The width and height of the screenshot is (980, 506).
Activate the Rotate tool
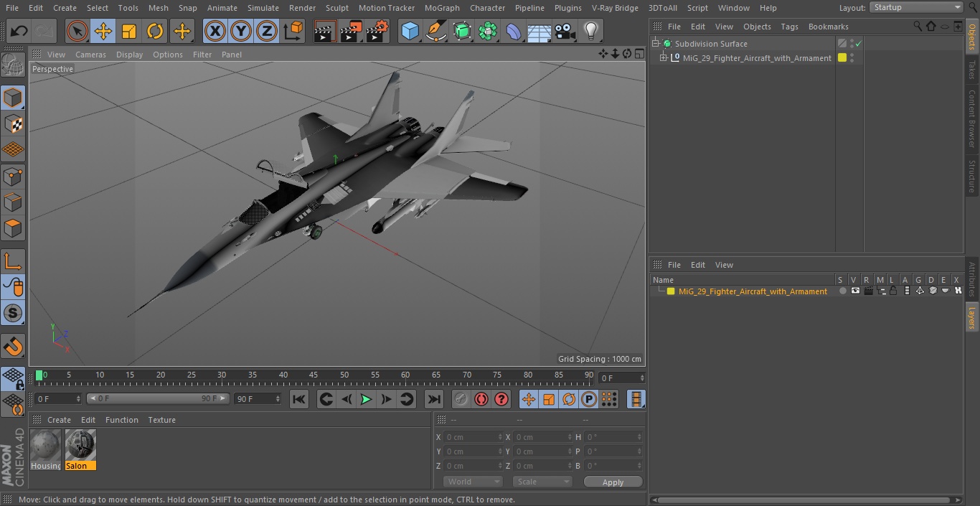[155, 31]
